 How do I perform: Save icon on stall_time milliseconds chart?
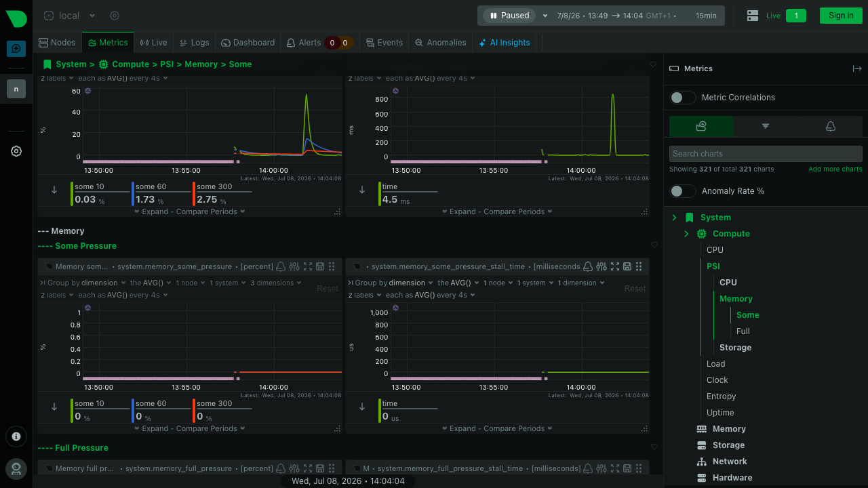627,266
